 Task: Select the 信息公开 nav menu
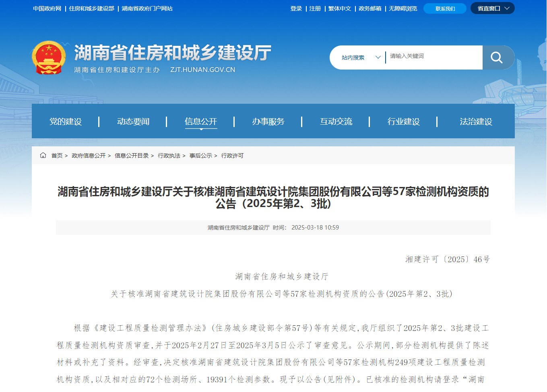(201, 121)
